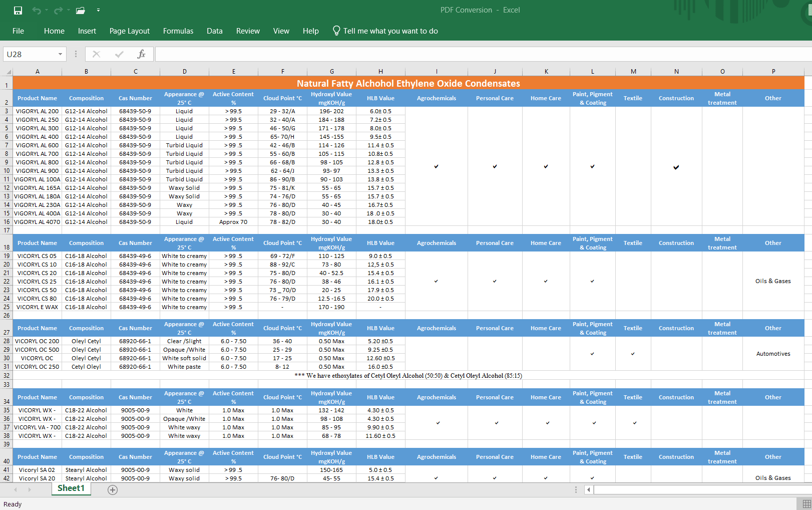Open the Formulas ribbon tab
The width and height of the screenshot is (812, 510).
coord(178,31)
